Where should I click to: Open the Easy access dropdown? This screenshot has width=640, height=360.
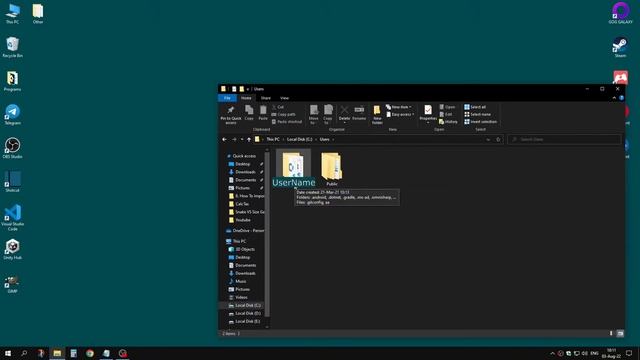click(400, 115)
